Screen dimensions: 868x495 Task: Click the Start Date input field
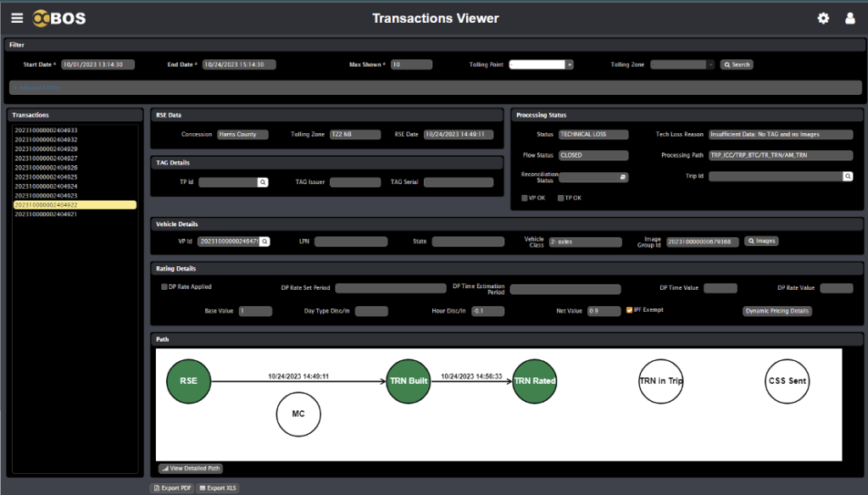[97, 64]
